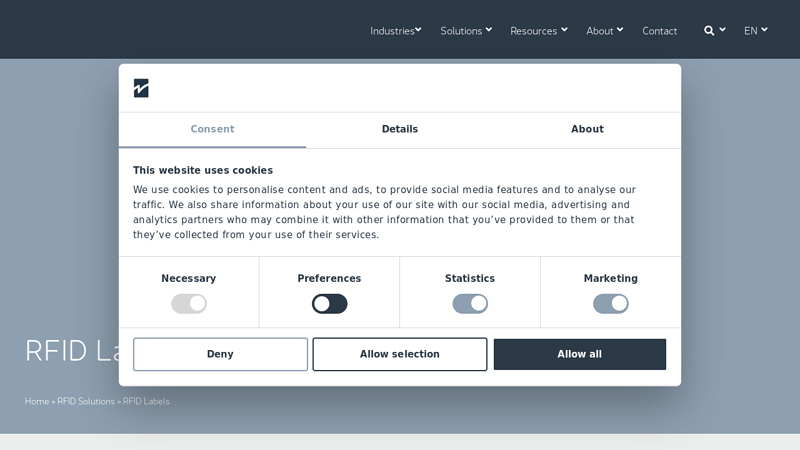Expand the Industries menu chevron

[x=418, y=30]
